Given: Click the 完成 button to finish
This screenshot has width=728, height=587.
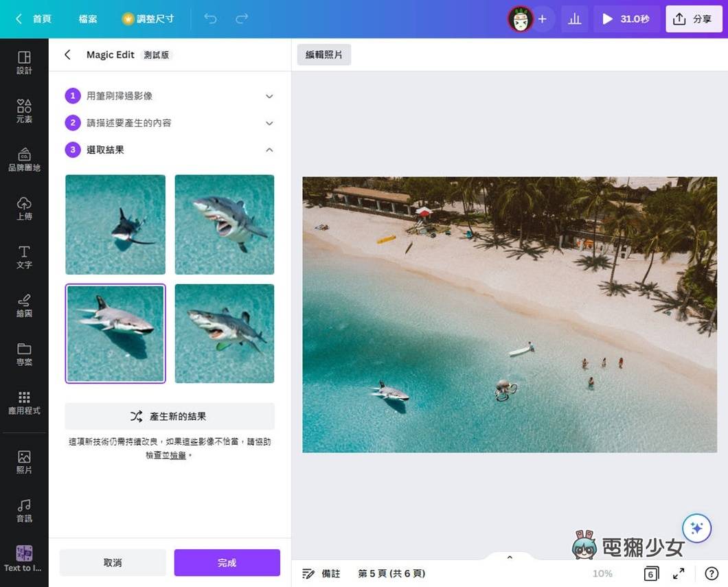Looking at the screenshot, I should 227,562.
